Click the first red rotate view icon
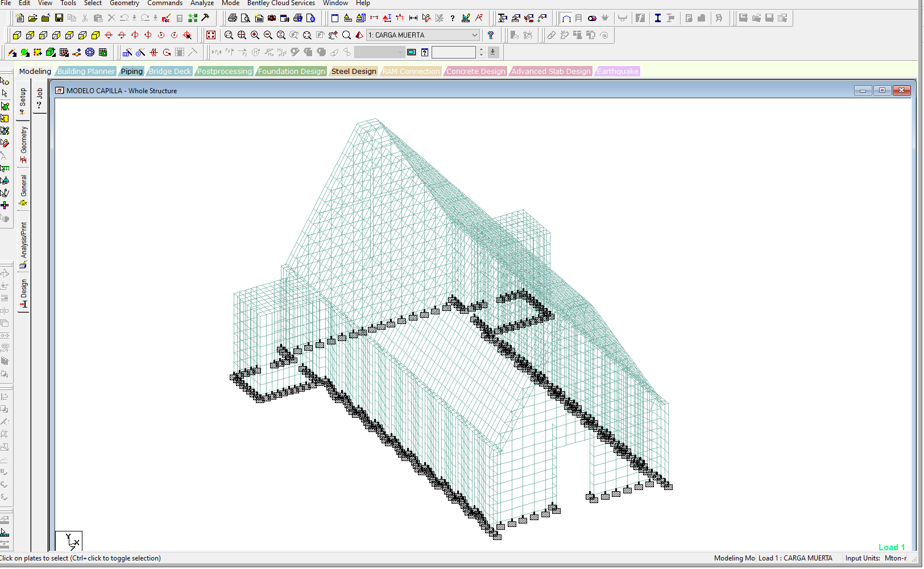The width and height of the screenshot is (924, 569). tap(109, 35)
